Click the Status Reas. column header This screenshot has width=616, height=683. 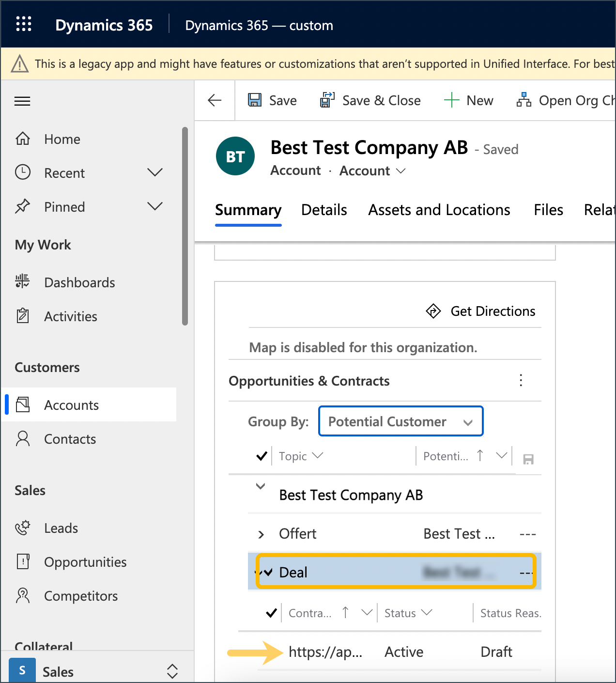pos(510,613)
